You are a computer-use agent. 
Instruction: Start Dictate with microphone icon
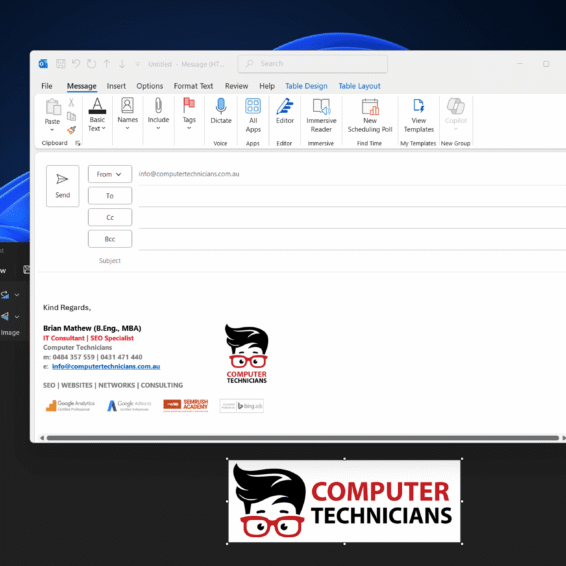[221, 111]
